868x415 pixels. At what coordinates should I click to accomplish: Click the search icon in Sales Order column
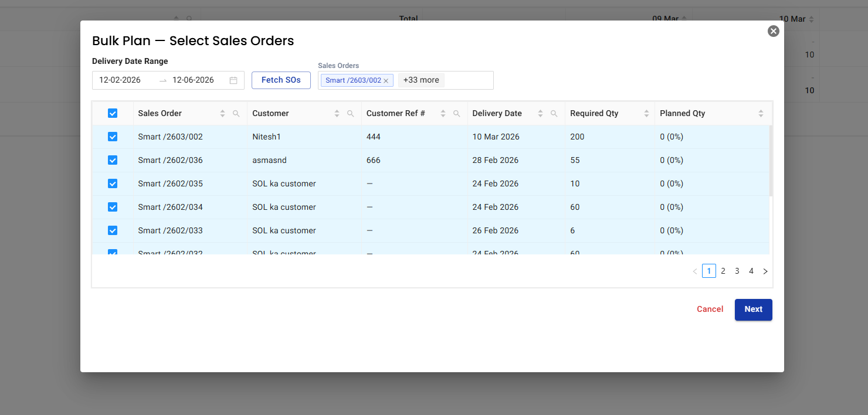tap(236, 114)
